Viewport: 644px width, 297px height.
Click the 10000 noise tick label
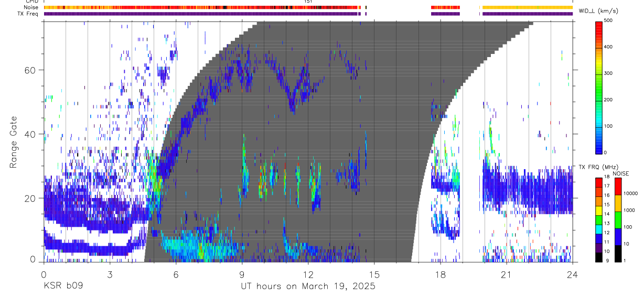[x=630, y=193]
